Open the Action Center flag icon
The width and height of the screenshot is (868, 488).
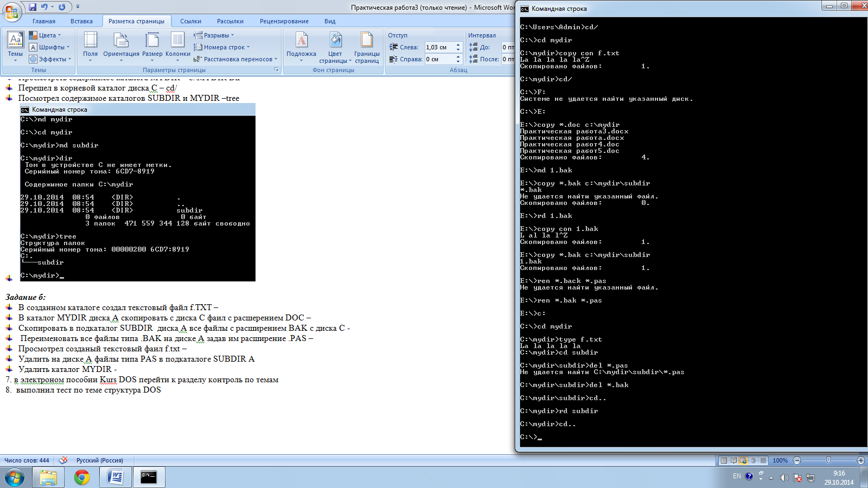pos(797,478)
